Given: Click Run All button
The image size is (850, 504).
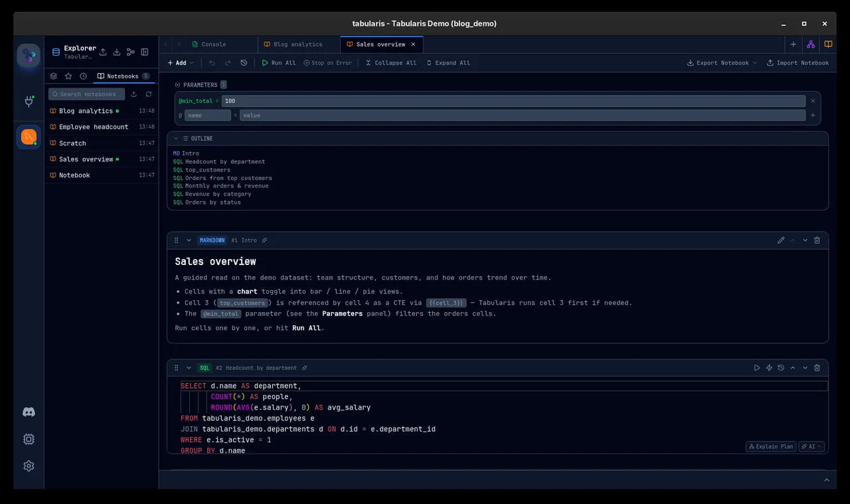Looking at the screenshot, I should pyautogui.click(x=278, y=63).
